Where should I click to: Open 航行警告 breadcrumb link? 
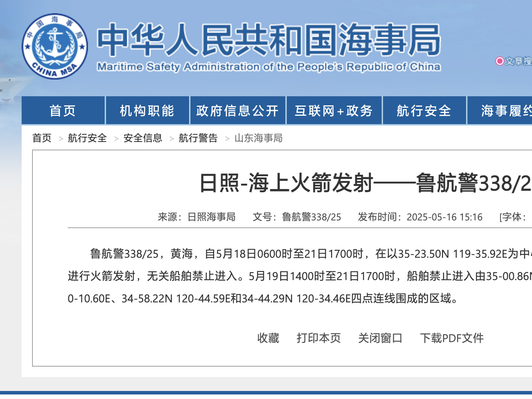pos(198,138)
